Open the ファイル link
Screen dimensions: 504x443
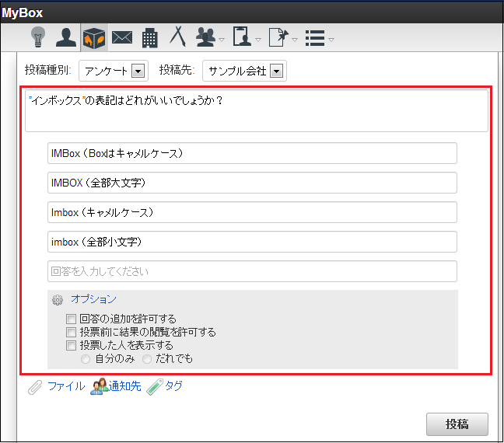pos(66,386)
